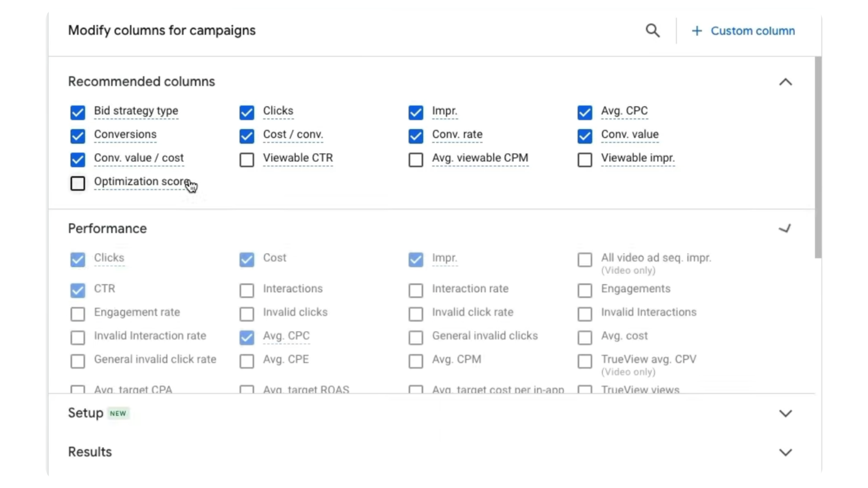Screen dimensions: 868x488
Task: Open Custom column creator
Action: [x=753, y=31]
